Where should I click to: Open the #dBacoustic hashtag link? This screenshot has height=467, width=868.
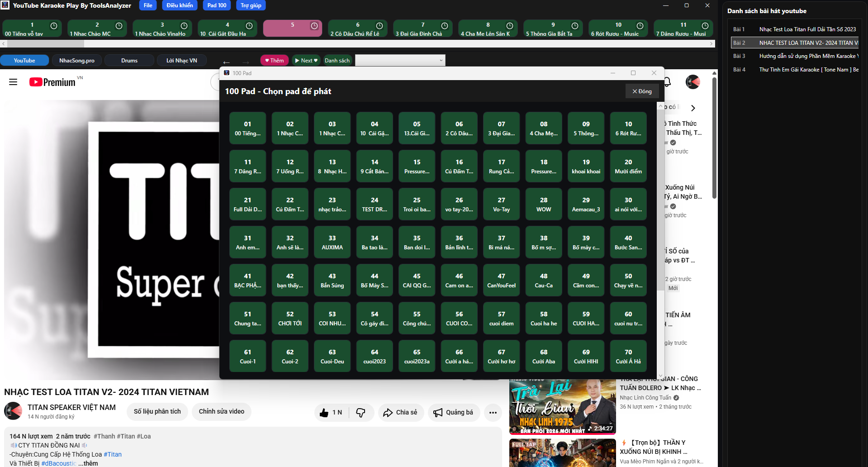point(59,463)
